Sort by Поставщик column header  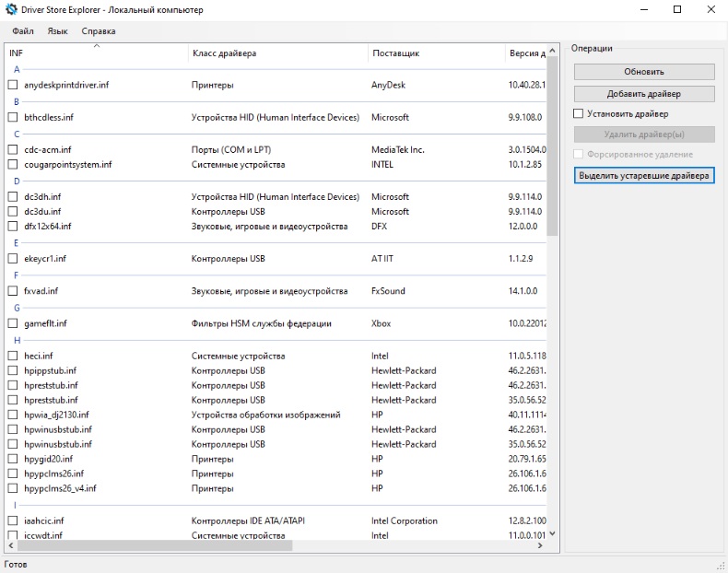point(396,53)
